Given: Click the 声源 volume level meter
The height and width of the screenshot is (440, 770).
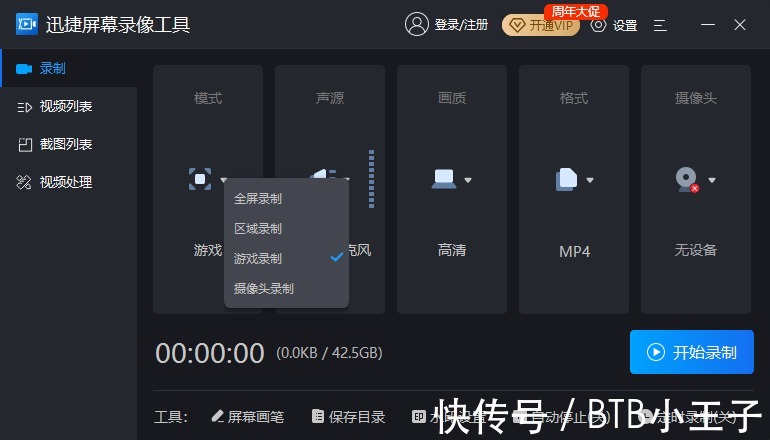Looking at the screenshot, I should tap(371, 179).
